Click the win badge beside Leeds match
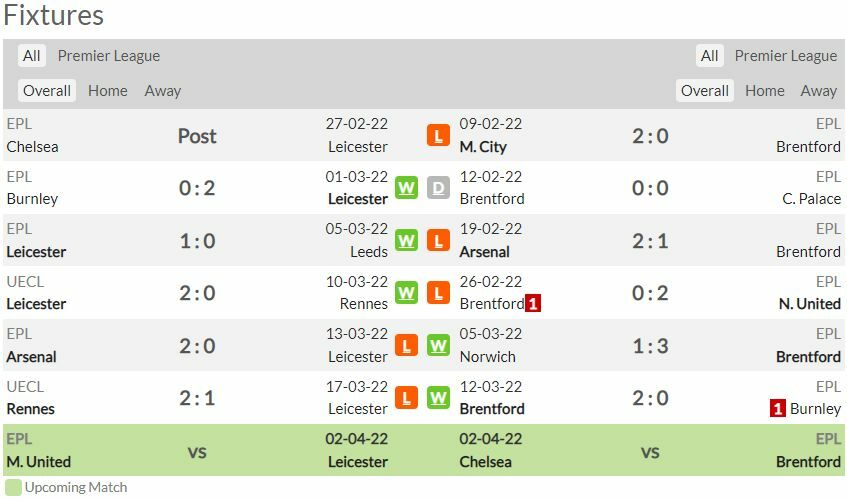This screenshot has width=847, height=501. point(406,240)
